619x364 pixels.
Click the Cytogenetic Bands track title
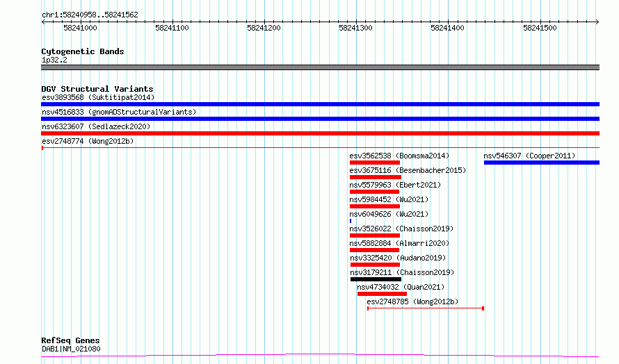click(x=83, y=51)
